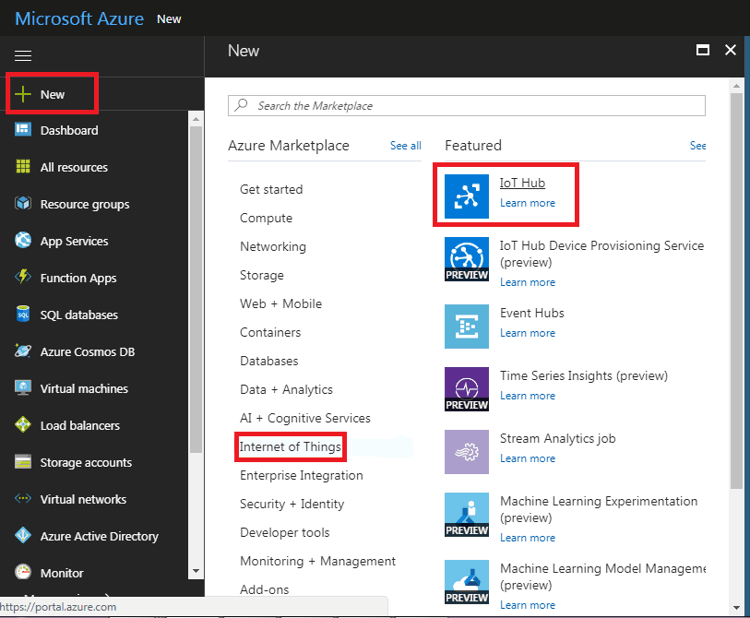Image resolution: width=750 pixels, height=618 pixels.
Task: Select AI + Cognitive Services category
Action: pos(305,419)
